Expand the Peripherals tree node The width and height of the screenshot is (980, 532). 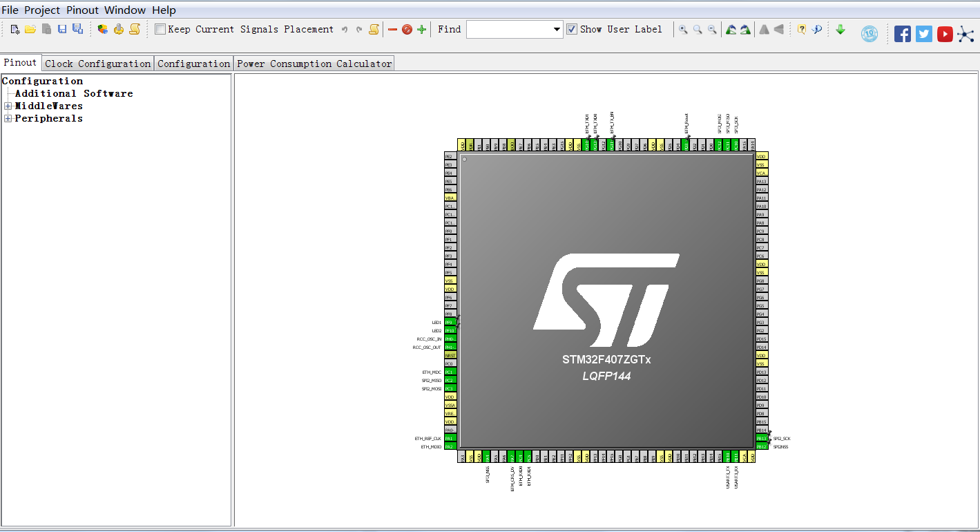click(7, 118)
